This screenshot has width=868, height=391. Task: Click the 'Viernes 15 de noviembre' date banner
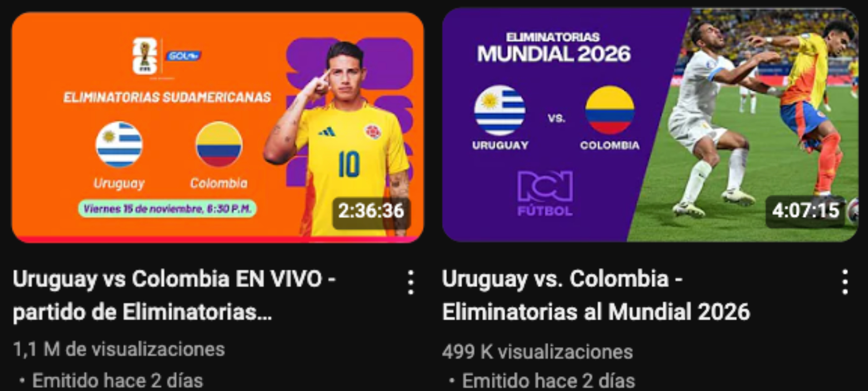click(x=167, y=209)
